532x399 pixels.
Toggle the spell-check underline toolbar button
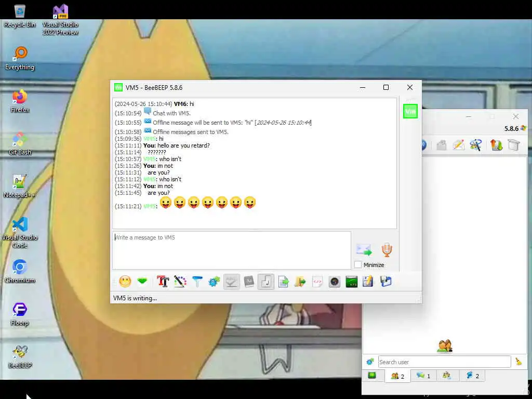(231, 282)
